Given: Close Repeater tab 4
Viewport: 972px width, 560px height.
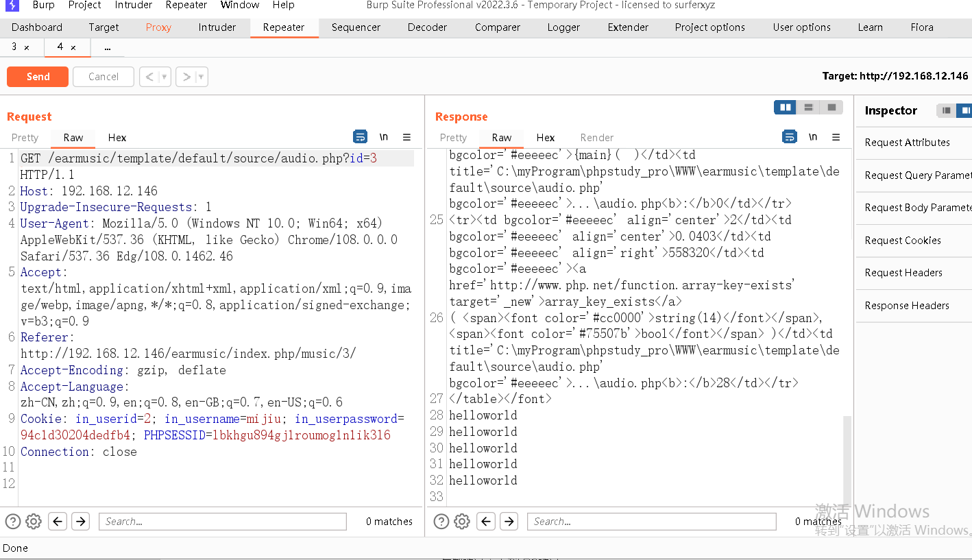Looking at the screenshot, I should tap(73, 47).
